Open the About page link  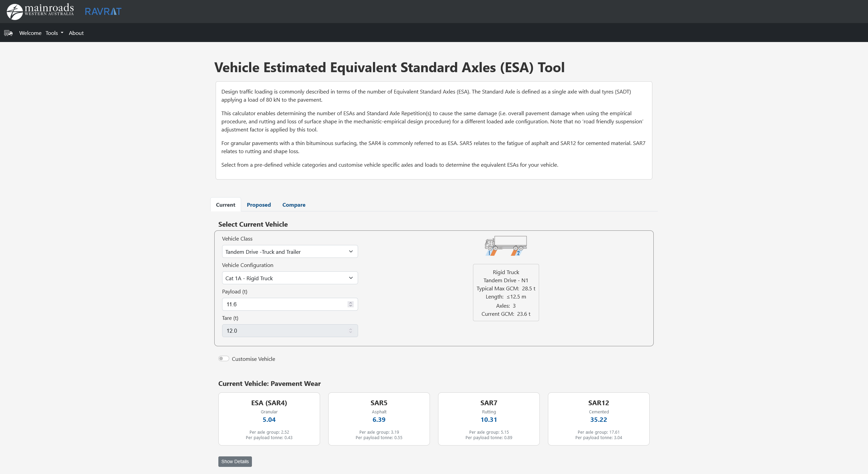(x=76, y=33)
